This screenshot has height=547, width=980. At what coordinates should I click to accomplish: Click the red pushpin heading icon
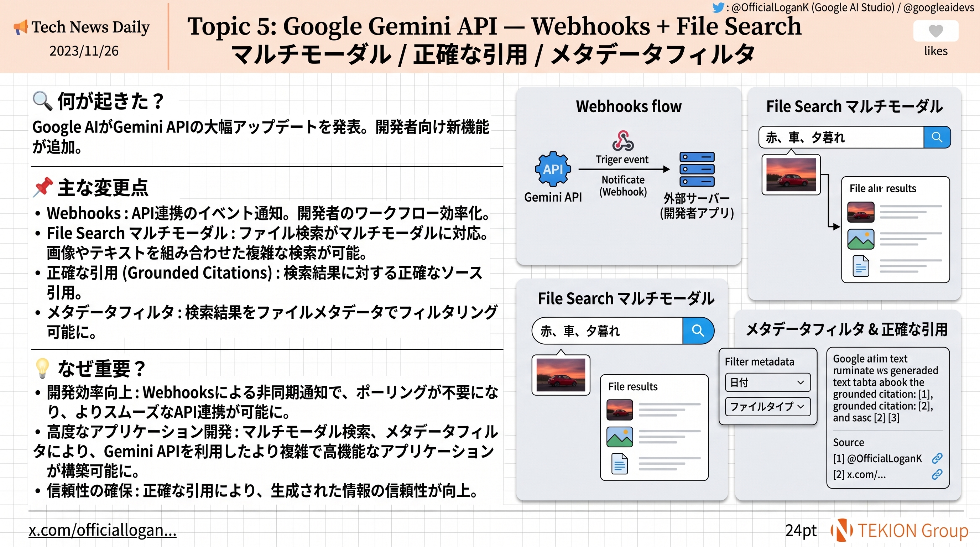43,187
